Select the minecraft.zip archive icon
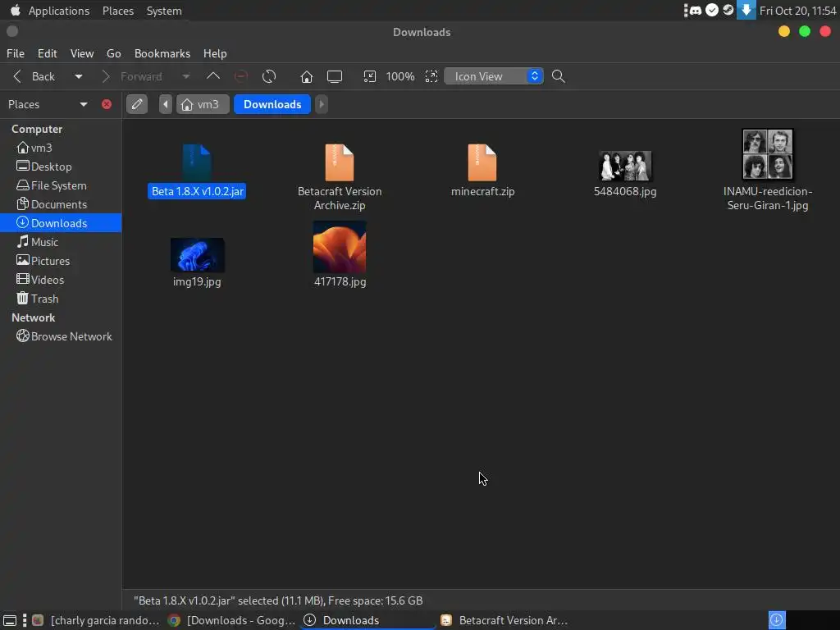840x630 pixels. pos(482,163)
